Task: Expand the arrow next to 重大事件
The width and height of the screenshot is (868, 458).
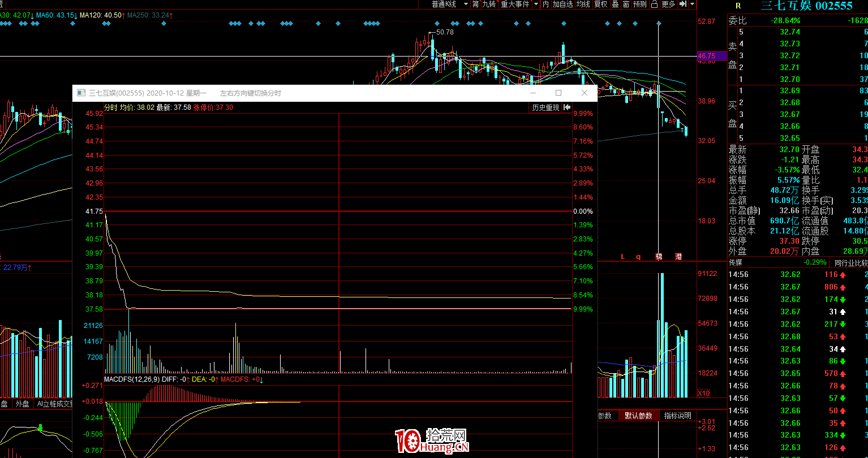Action: click(x=536, y=4)
